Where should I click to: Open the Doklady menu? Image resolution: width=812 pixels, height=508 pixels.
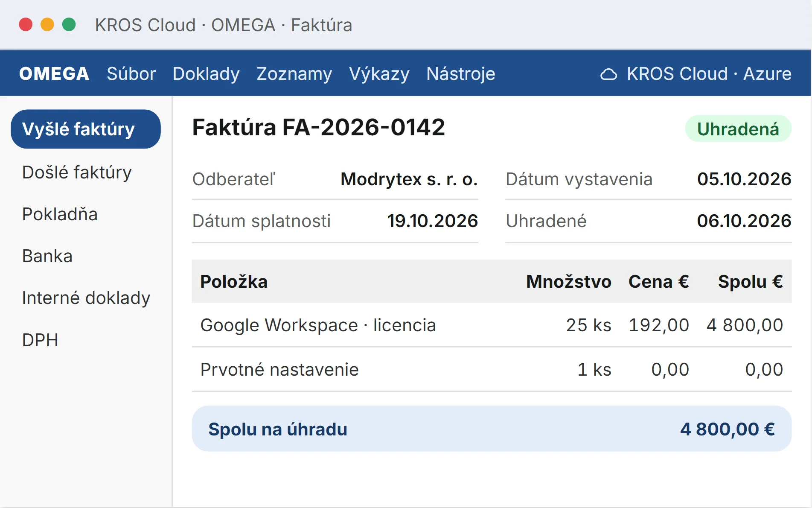tap(206, 74)
